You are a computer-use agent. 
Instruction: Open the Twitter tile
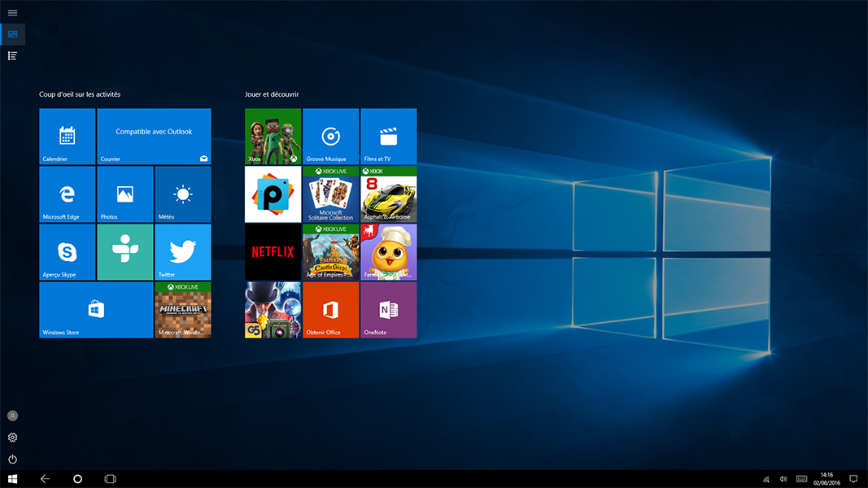(x=183, y=252)
